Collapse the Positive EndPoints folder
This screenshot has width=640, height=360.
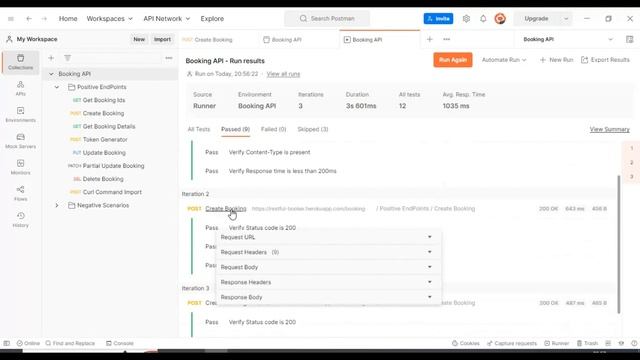coord(57,87)
